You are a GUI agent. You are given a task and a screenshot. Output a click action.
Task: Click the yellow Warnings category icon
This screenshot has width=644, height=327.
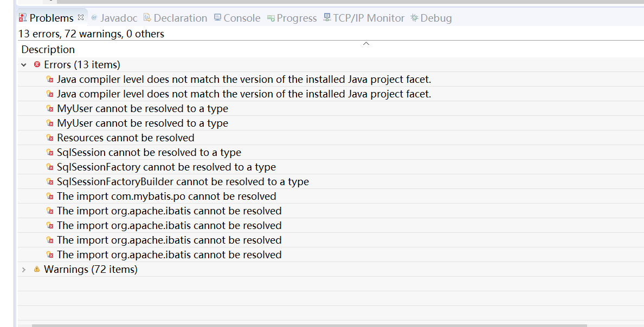[x=37, y=269]
